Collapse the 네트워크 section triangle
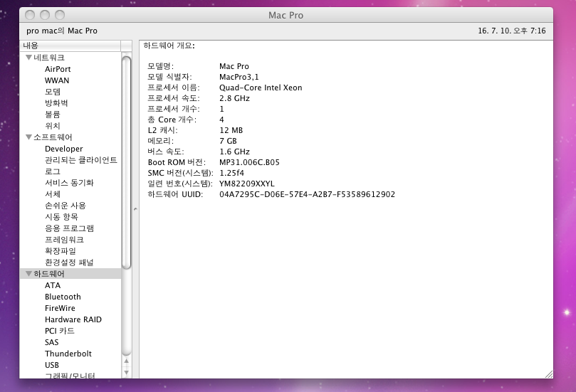 click(28, 58)
